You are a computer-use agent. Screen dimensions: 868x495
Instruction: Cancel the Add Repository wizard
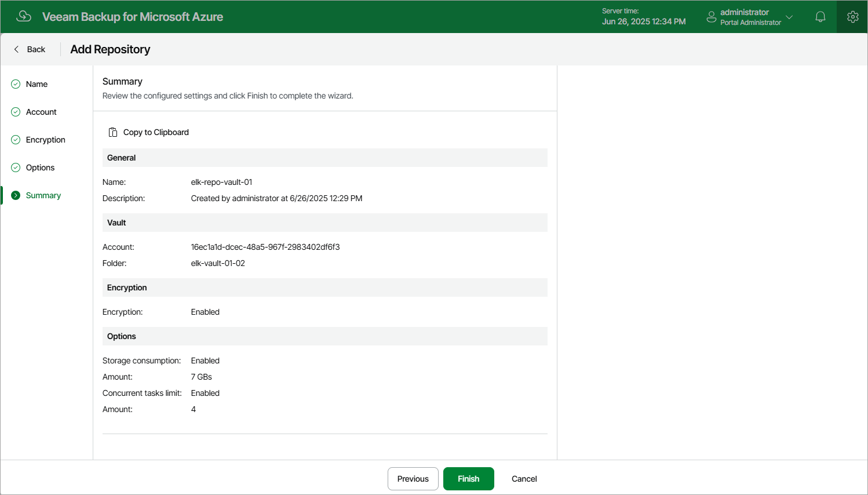click(524, 479)
